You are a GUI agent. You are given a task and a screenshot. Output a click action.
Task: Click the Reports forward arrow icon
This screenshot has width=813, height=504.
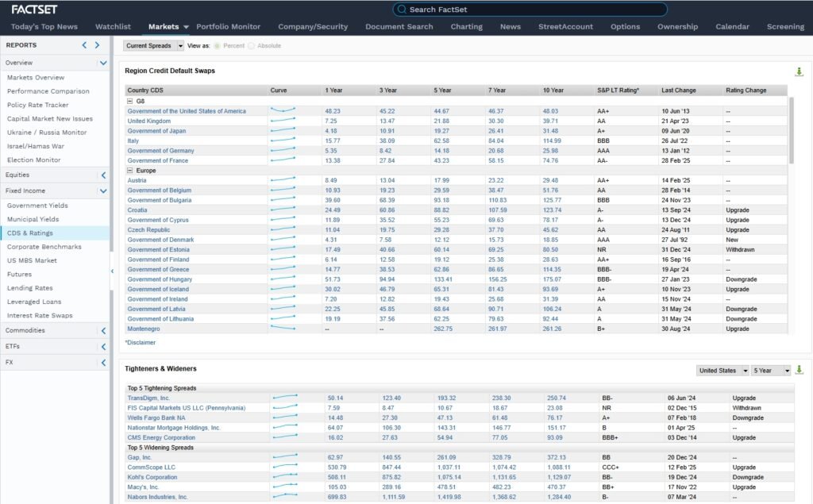click(x=98, y=45)
